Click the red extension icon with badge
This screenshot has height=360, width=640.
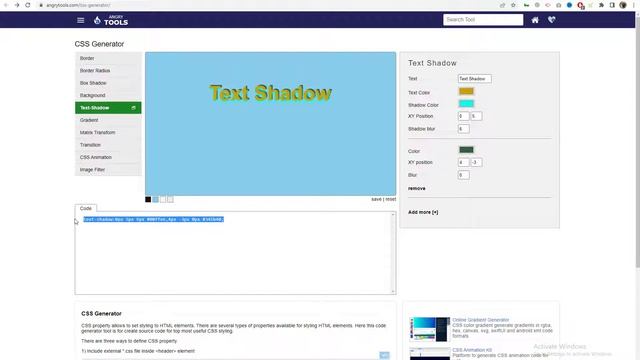click(580, 5)
